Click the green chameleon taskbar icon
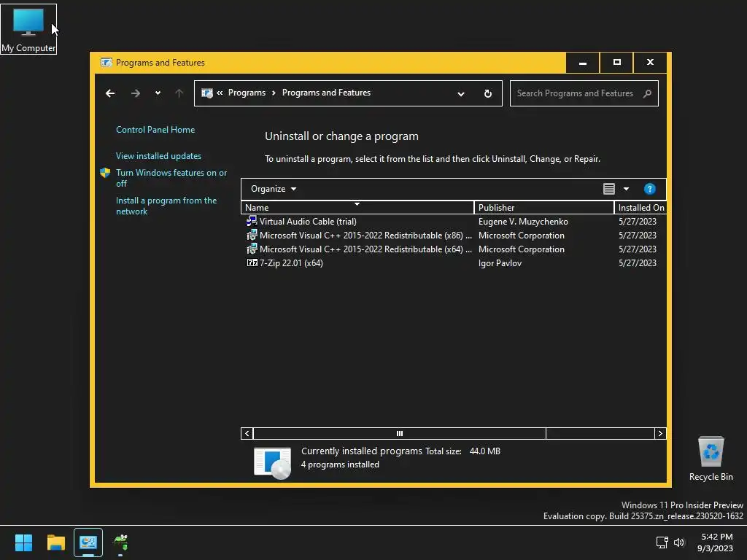Viewport: 747px width, 560px height. [120, 542]
